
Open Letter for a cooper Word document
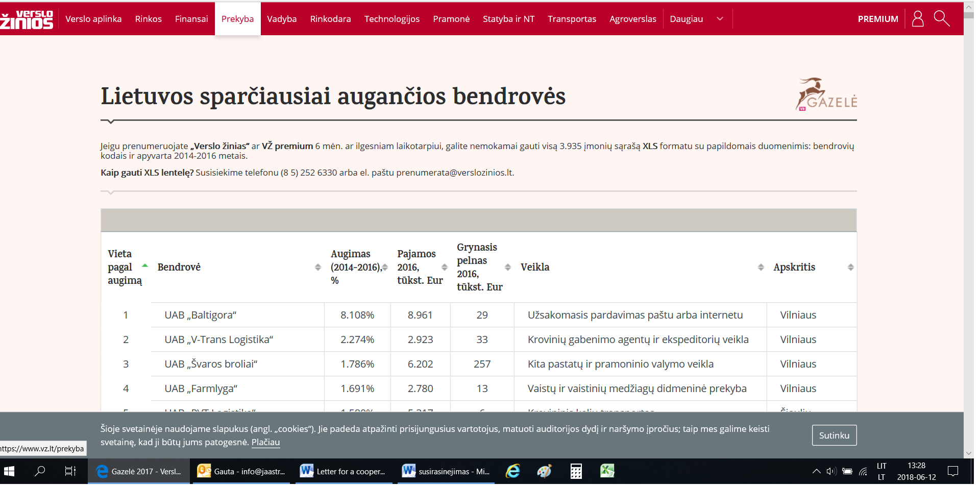[x=344, y=471]
